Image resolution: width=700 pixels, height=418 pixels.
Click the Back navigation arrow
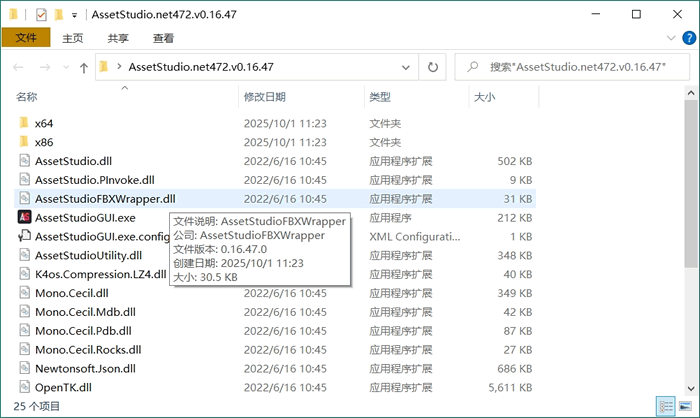tap(19, 67)
